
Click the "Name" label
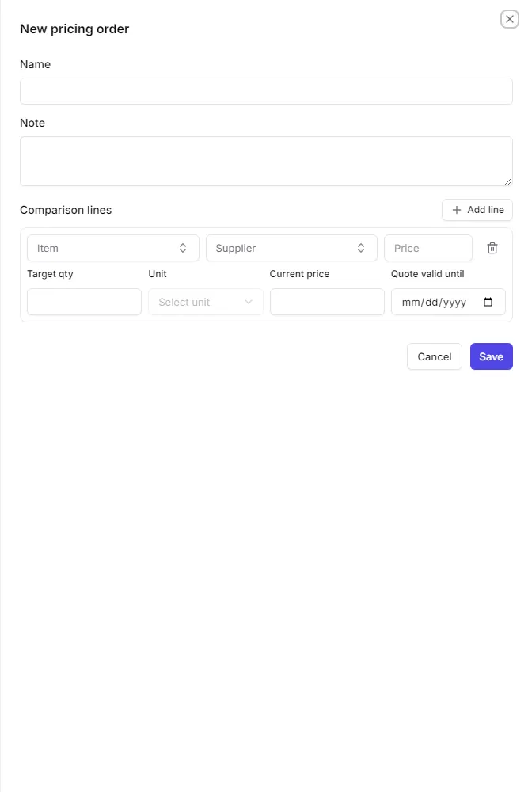pyautogui.click(x=36, y=64)
